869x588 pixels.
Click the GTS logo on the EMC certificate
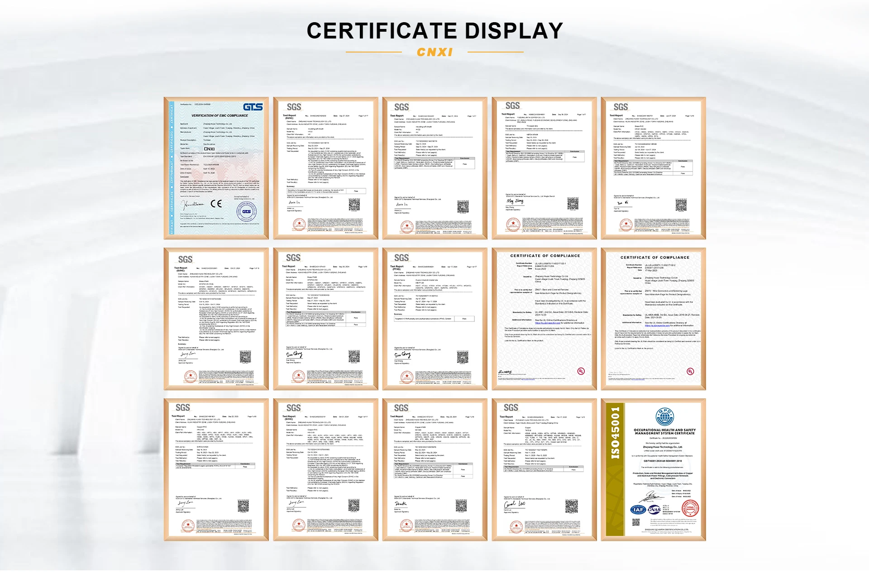coord(253,107)
